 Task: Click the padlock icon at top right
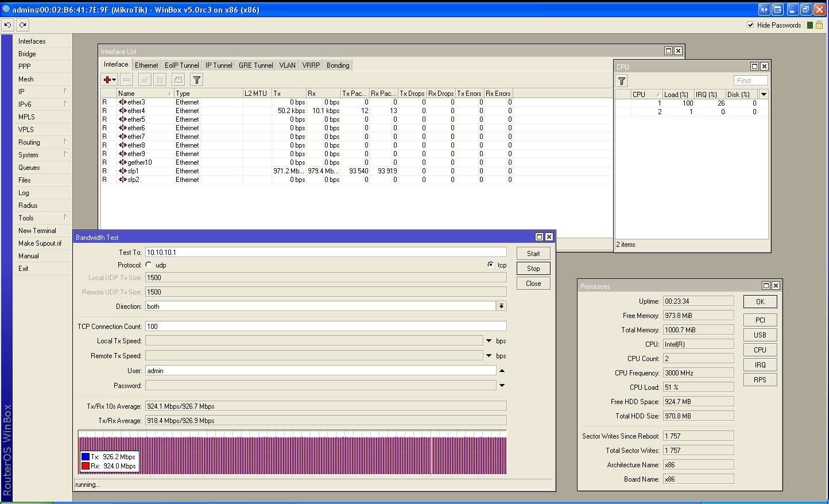tap(819, 25)
